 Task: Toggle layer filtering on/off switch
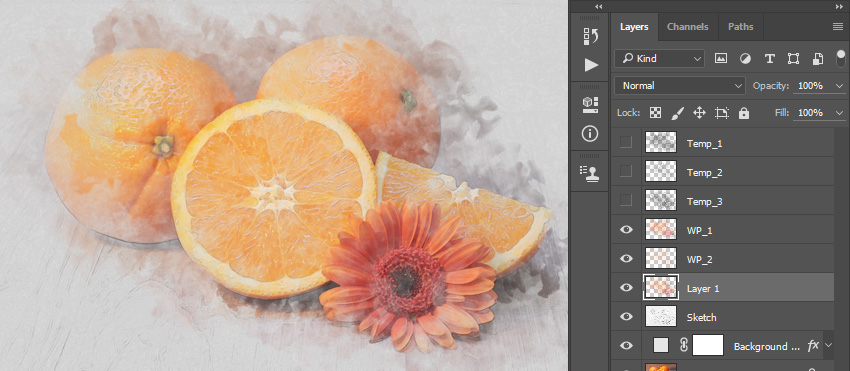pos(841,59)
